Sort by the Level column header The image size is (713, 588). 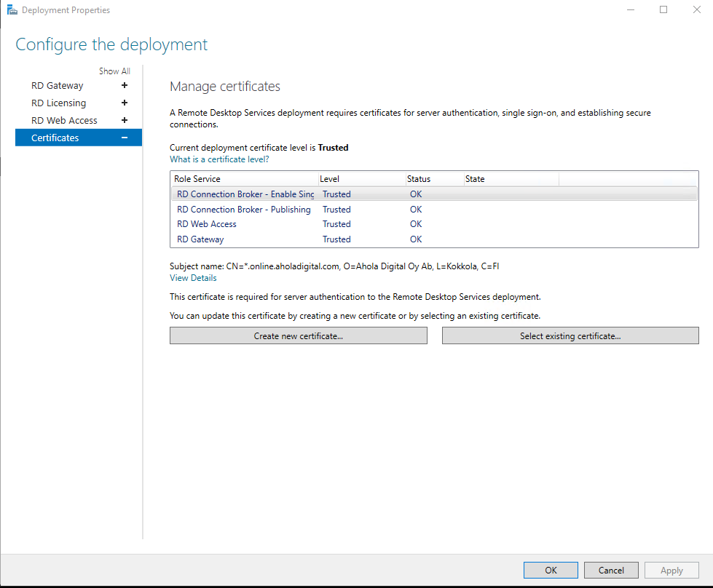point(362,179)
